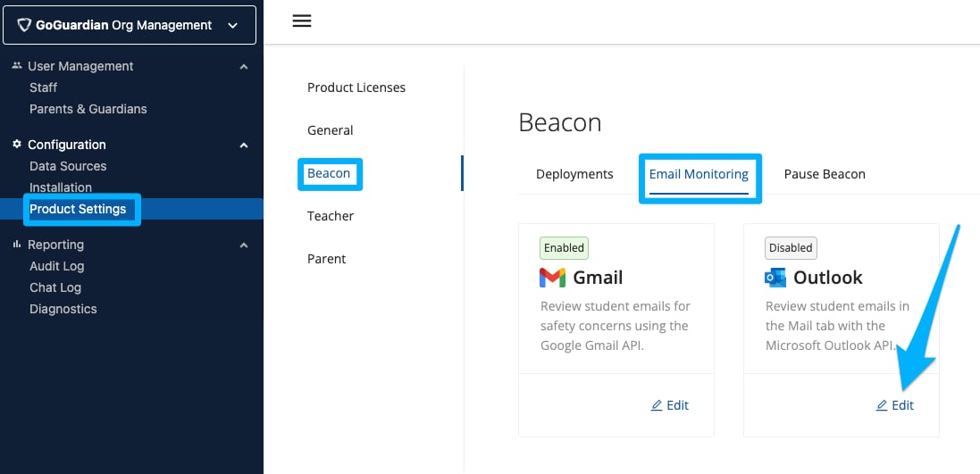The height and width of the screenshot is (474, 980).
Task: Open the Chat Log
Action: coord(55,287)
